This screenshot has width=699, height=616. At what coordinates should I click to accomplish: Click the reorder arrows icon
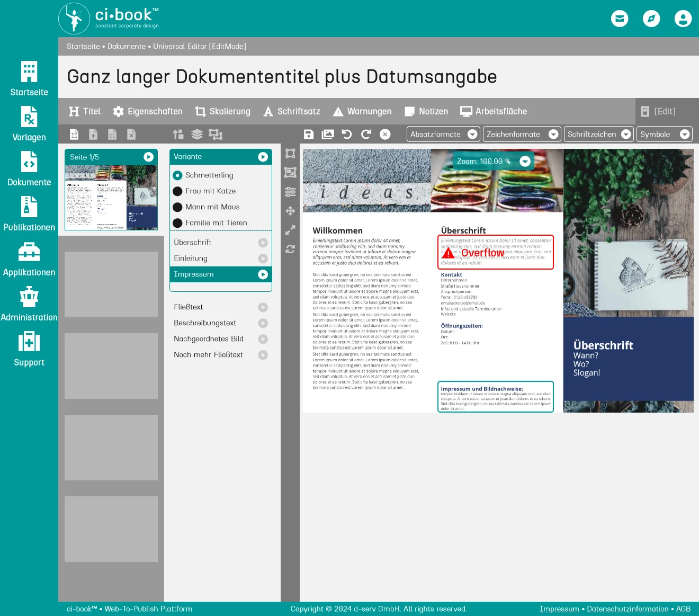pos(178,135)
